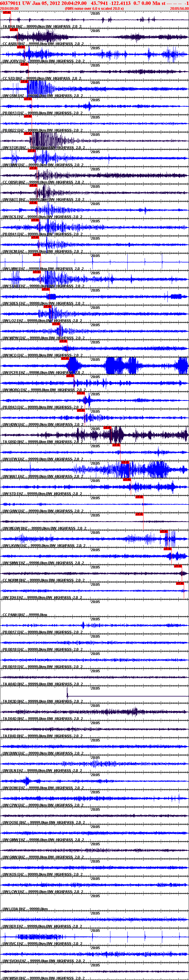Viewport: 189px width, 980px height.
Task: Select the UW STOR BHZ trace label
Action: (43, 148)
